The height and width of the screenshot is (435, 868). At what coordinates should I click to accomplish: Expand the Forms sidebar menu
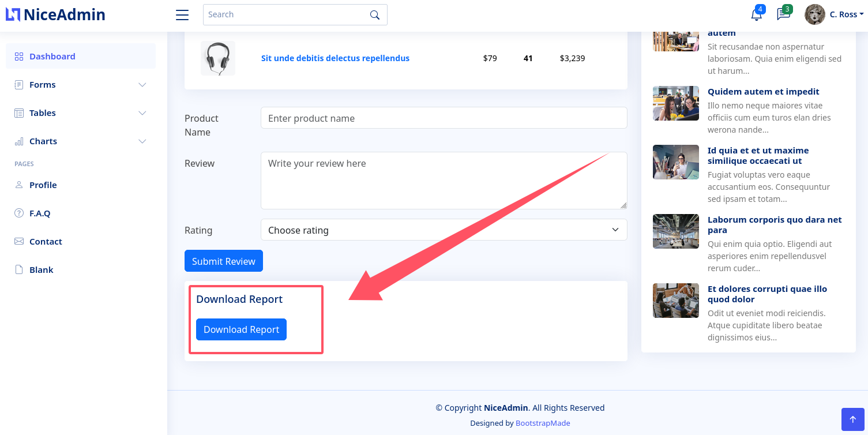click(x=81, y=85)
